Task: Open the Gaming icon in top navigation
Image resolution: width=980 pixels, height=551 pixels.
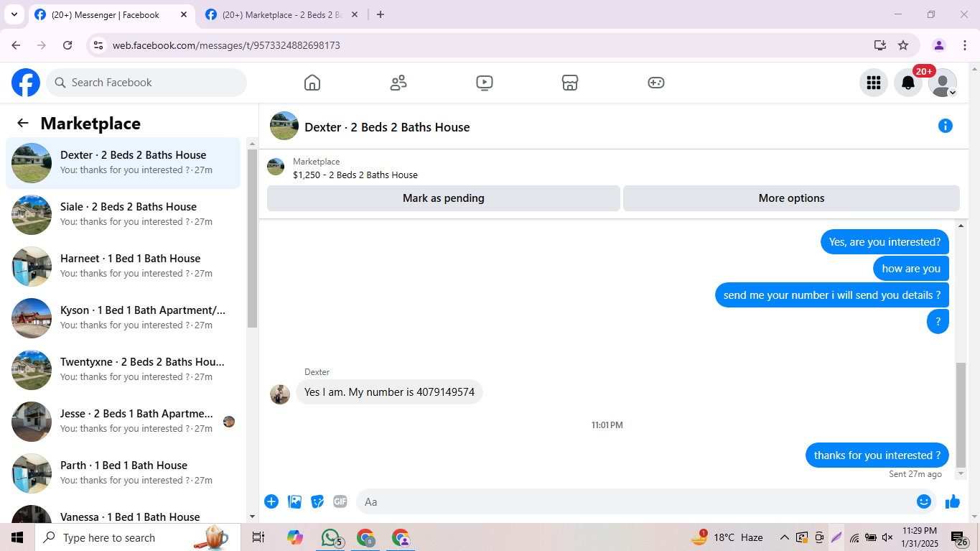Action: (x=656, y=83)
